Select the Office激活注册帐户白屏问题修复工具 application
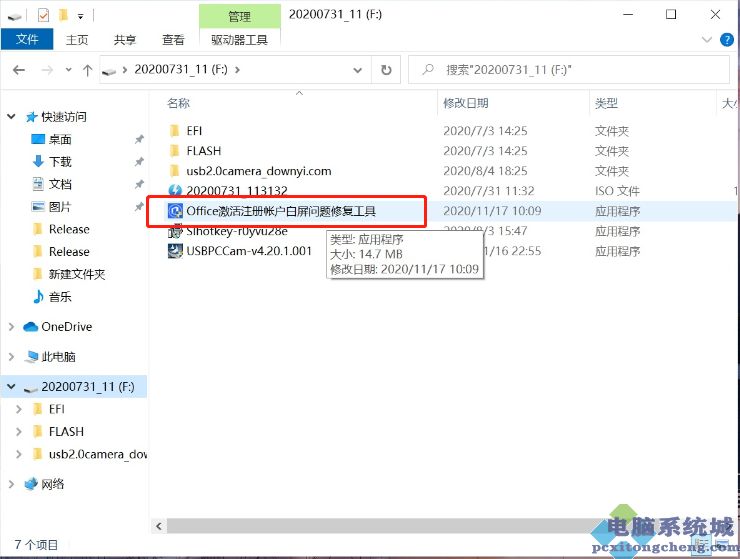The height and width of the screenshot is (559, 740). coord(281,211)
